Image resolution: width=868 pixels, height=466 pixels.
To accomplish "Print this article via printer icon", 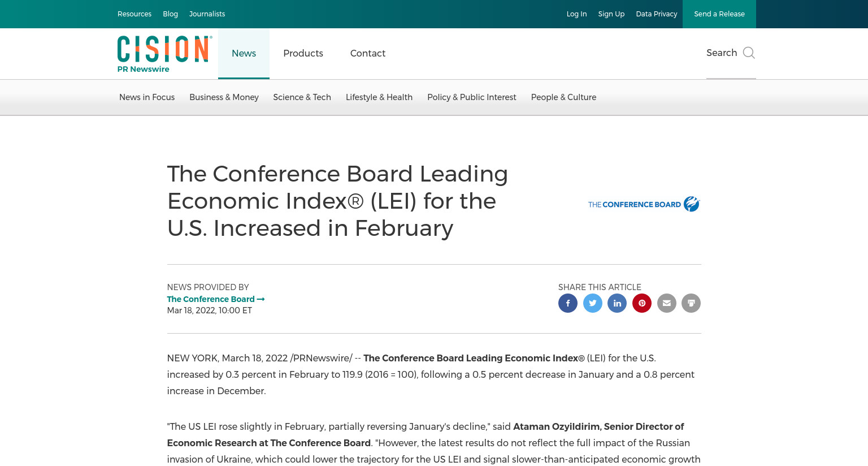I will point(691,303).
